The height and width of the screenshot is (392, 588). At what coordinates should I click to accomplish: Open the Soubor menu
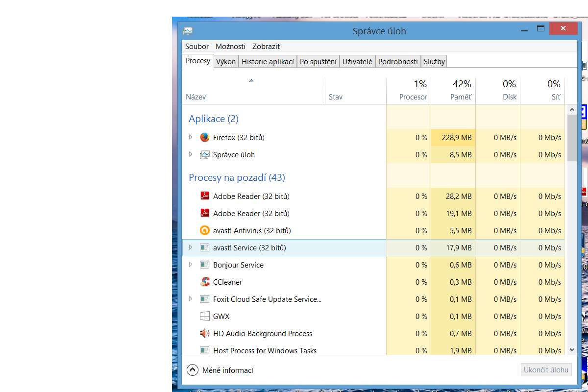(197, 46)
